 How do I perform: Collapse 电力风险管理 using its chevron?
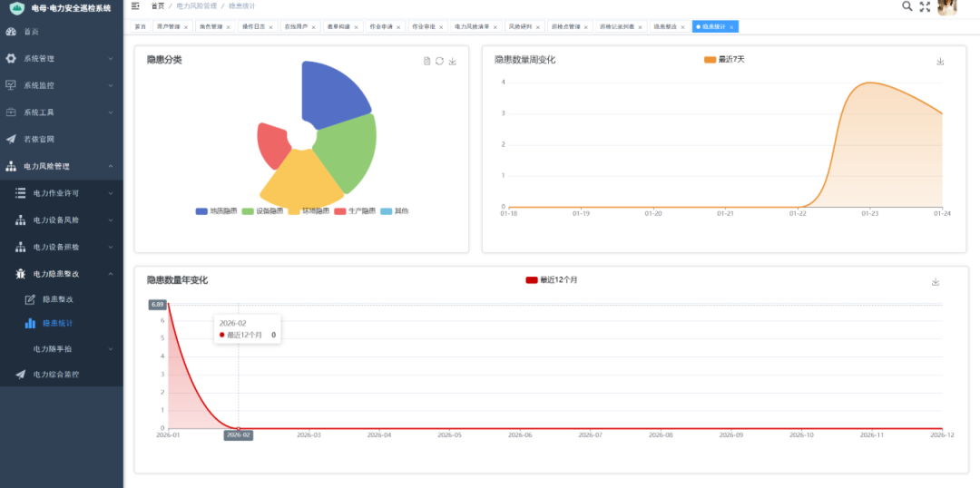point(111,166)
